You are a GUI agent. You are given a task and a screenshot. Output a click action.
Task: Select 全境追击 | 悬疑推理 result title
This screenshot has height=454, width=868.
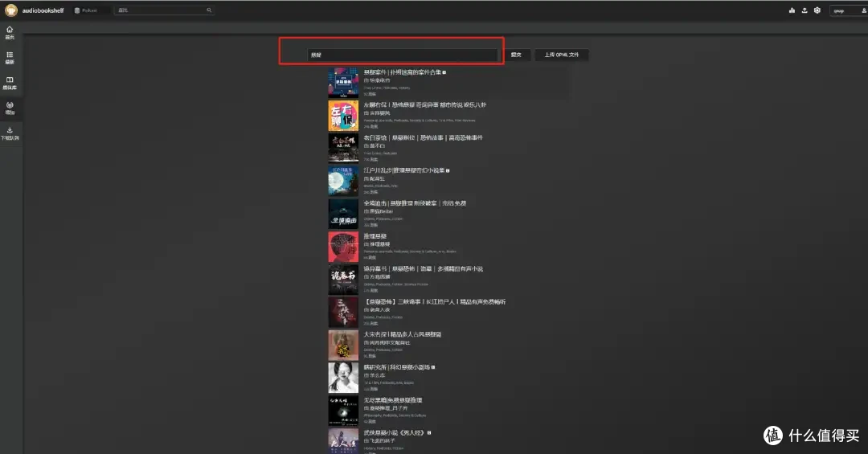(415, 203)
